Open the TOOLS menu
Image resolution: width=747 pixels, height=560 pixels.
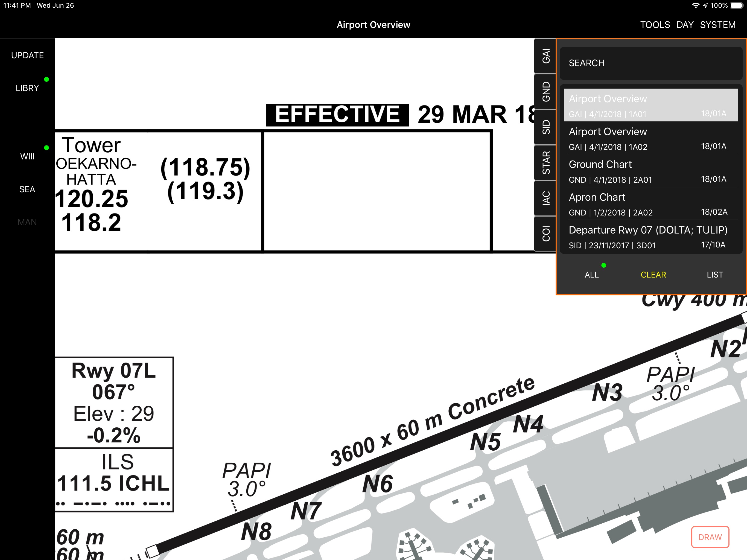tap(655, 25)
